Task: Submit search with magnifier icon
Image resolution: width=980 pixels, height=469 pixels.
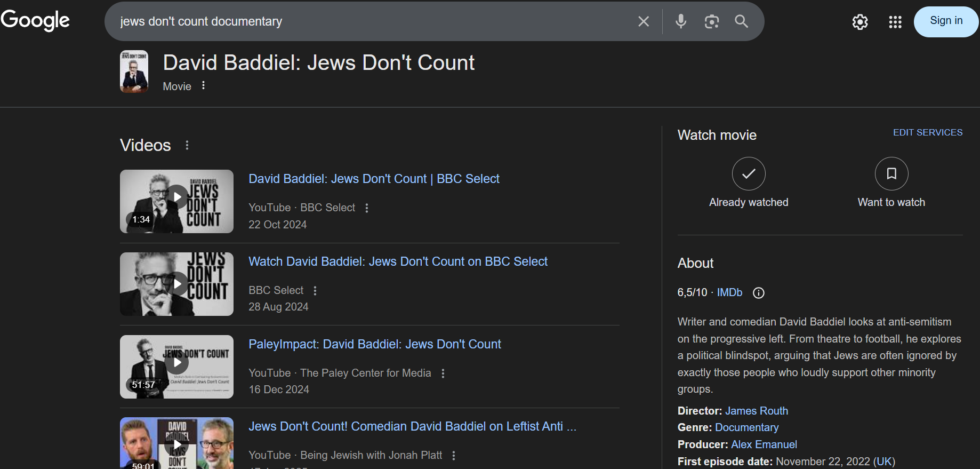Action: pos(742,21)
